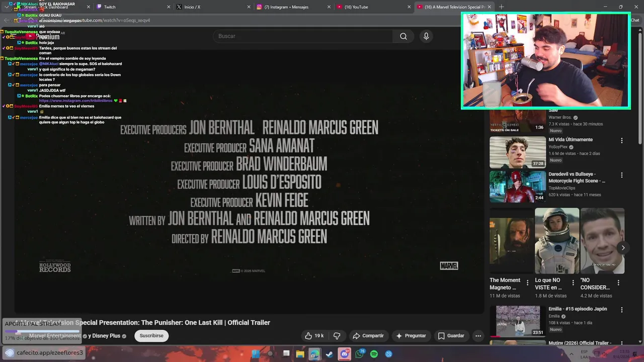Open Daredevil vs Bullseye thumbnail
644x362 pixels.
tap(518, 187)
